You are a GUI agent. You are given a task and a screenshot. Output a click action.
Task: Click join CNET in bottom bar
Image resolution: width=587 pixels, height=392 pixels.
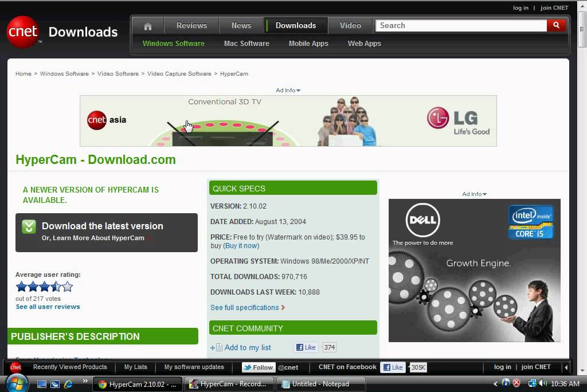click(536, 367)
